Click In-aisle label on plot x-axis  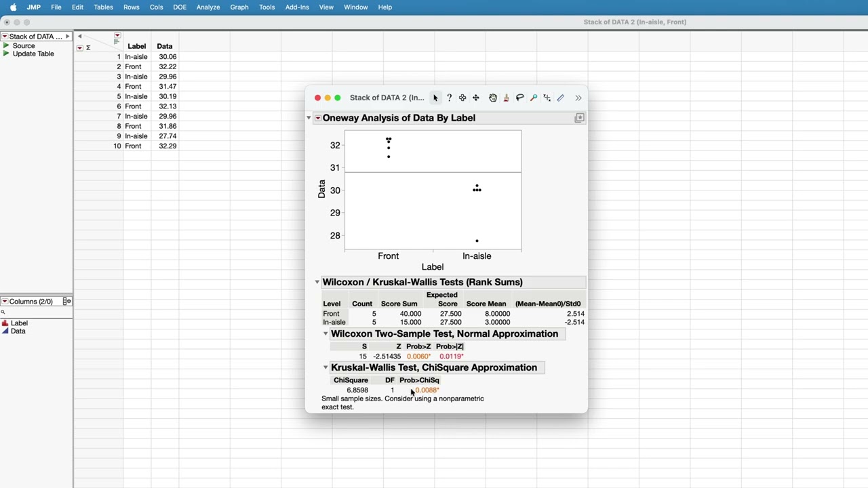click(x=477, y=256)
